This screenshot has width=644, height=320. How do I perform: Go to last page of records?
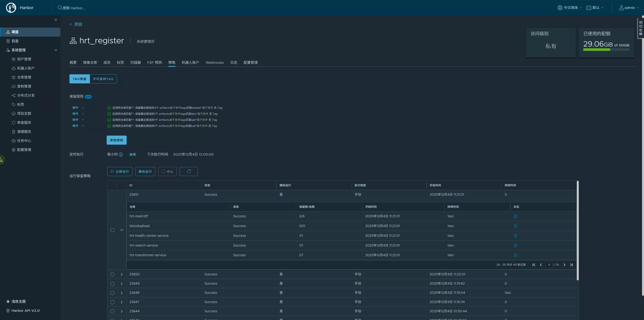coord(571,265)
